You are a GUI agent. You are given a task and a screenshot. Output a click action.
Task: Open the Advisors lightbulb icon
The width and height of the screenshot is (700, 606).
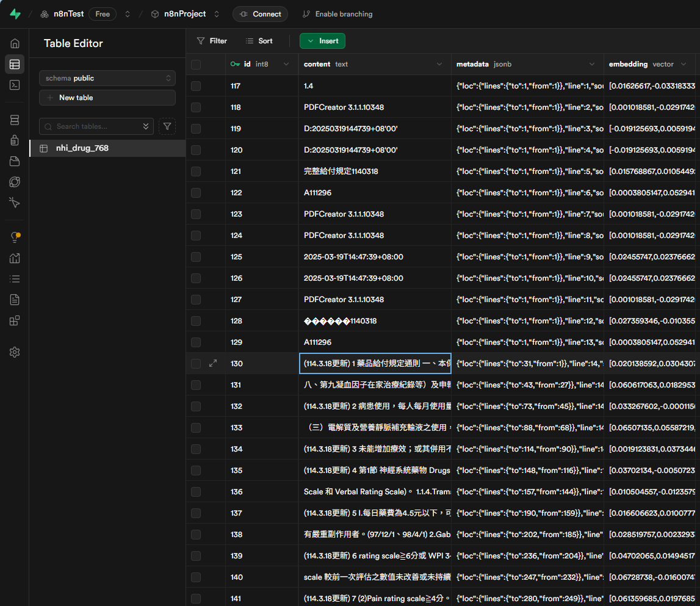[x=15, y=237]
